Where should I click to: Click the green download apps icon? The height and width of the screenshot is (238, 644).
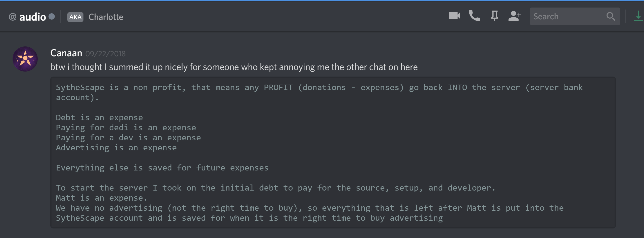(638, 16)
